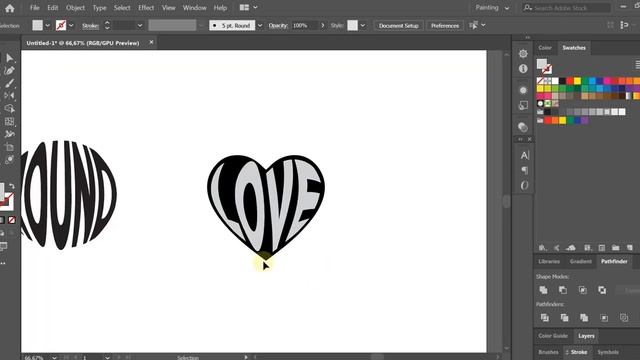Click the Merge pathfinder icon
640x360 pixels.
(x=584, y=318)
